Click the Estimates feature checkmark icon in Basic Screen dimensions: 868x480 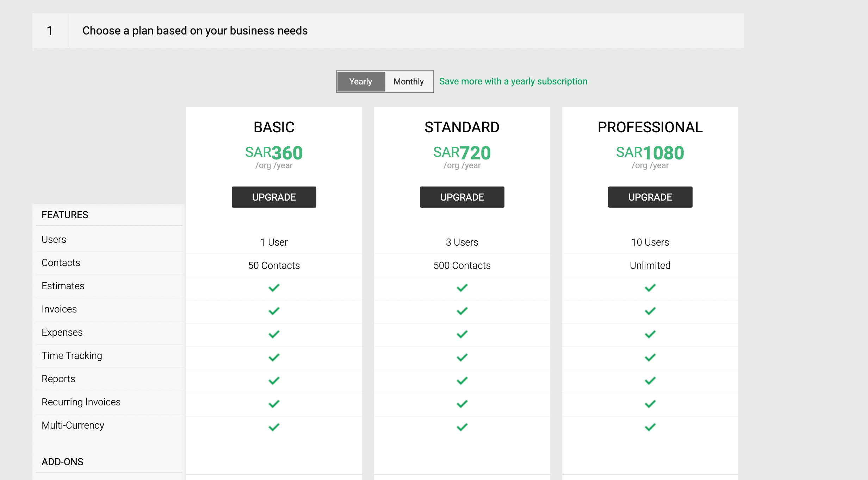273,287
